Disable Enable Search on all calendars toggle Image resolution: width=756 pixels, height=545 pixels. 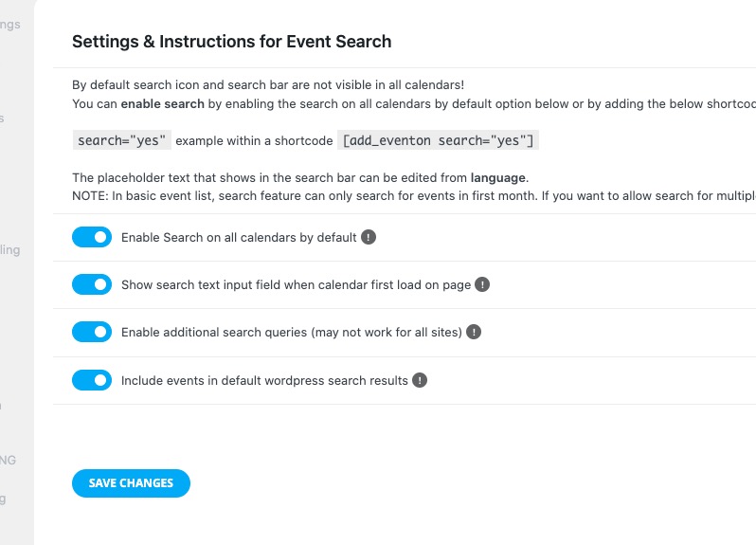pos(92,237)
